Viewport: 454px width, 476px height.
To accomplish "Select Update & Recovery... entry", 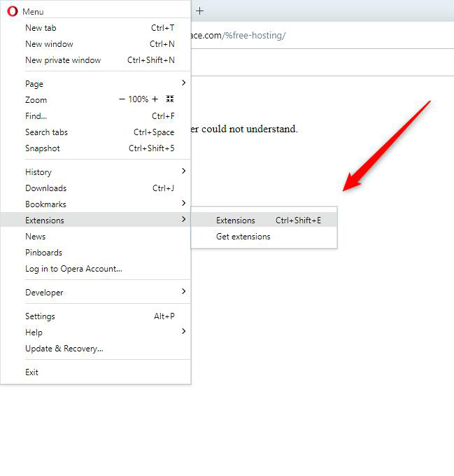I will pyautogui.click(x=96, y=348).
